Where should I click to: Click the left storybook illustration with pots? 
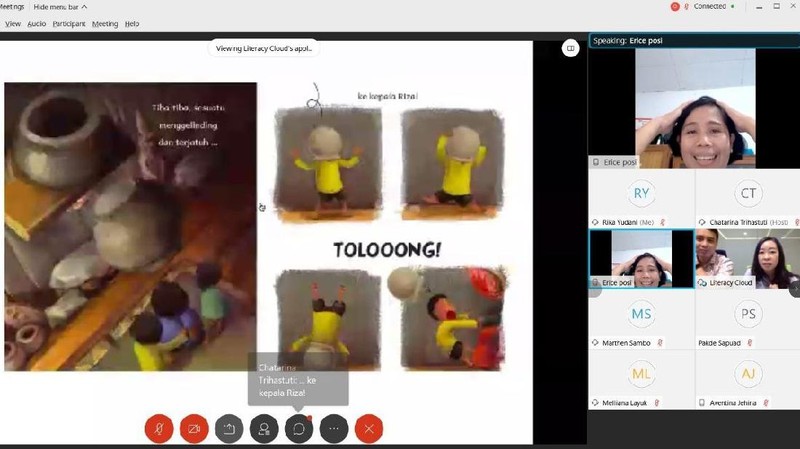click(131, 227)
